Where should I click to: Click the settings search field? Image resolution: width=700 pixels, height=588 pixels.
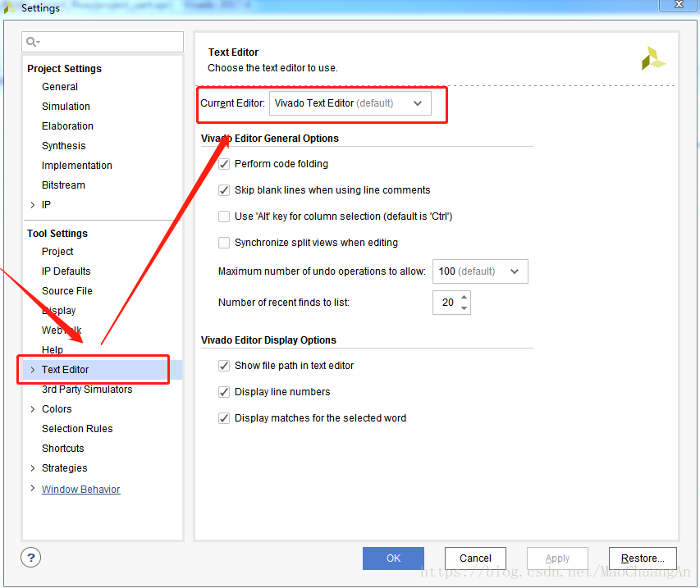[103, 42]
